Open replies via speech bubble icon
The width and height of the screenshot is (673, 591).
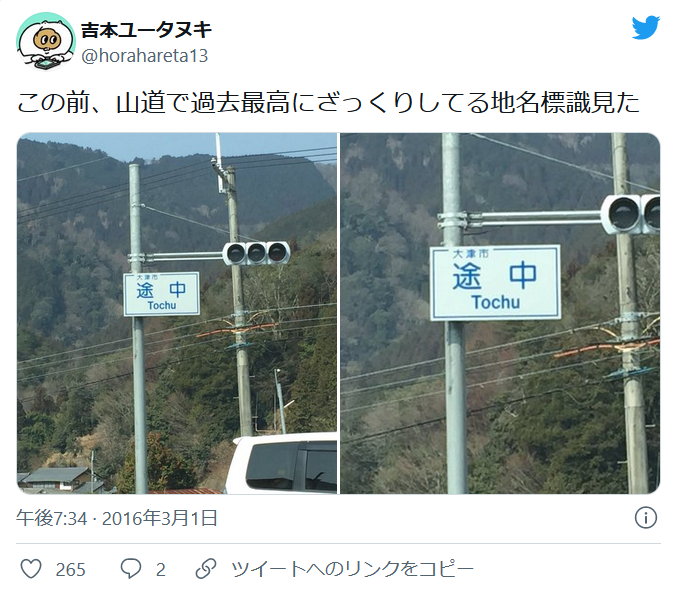click(x=130, y=569)
